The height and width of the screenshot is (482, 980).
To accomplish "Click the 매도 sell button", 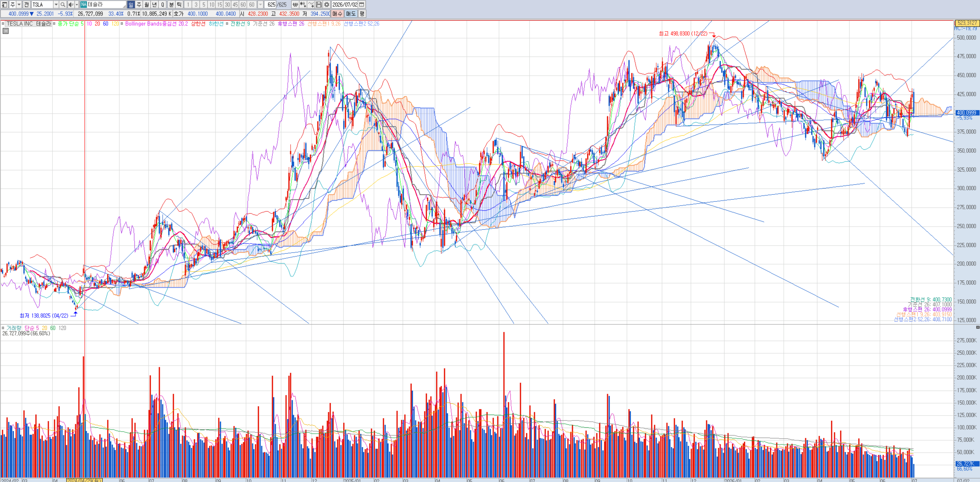I will pyautogui.click(x=351, y=14).
